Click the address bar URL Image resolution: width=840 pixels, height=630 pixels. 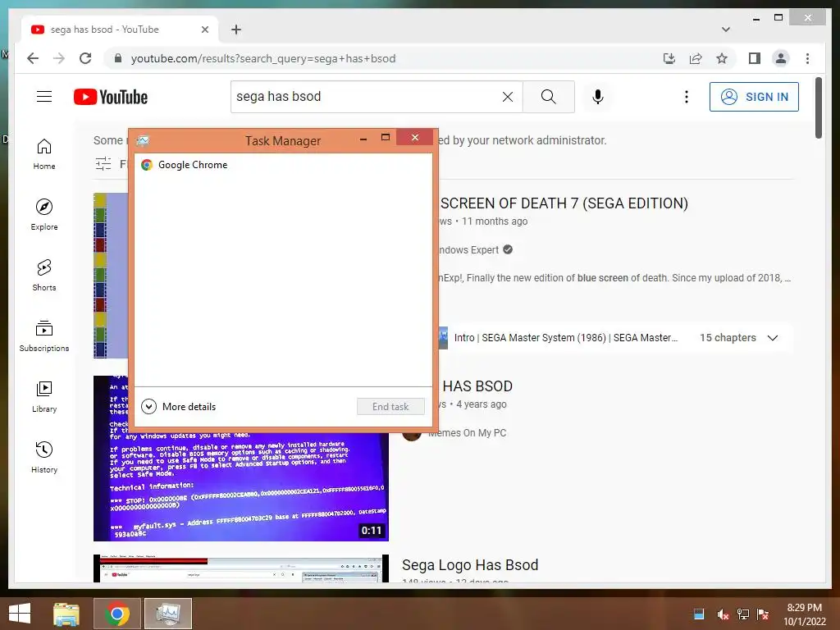coord(263,58)
